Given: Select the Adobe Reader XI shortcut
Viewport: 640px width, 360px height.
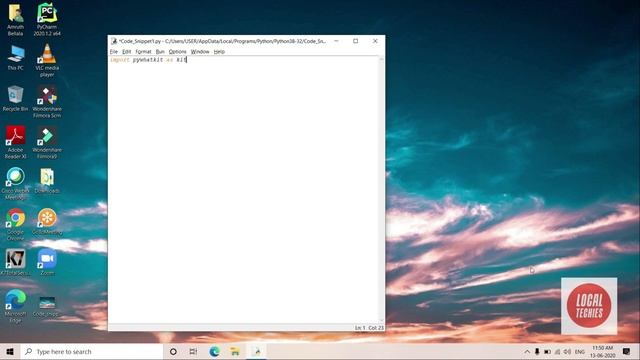Looking at the screenshot, I should coord(16,142).
